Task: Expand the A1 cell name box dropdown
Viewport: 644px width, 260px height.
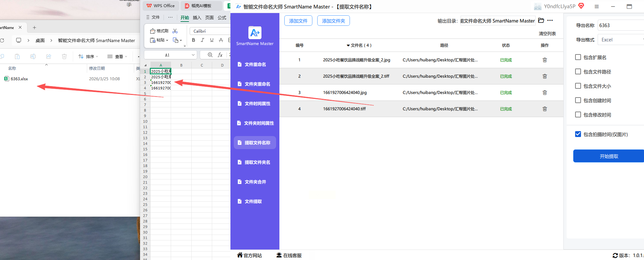Action: (193, 55)
